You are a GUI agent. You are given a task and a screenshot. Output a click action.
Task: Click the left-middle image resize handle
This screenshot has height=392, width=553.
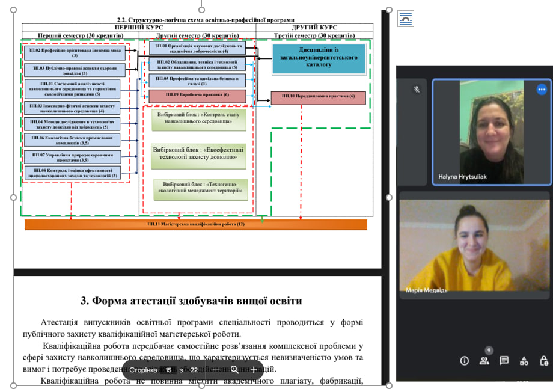pos(13,197)
